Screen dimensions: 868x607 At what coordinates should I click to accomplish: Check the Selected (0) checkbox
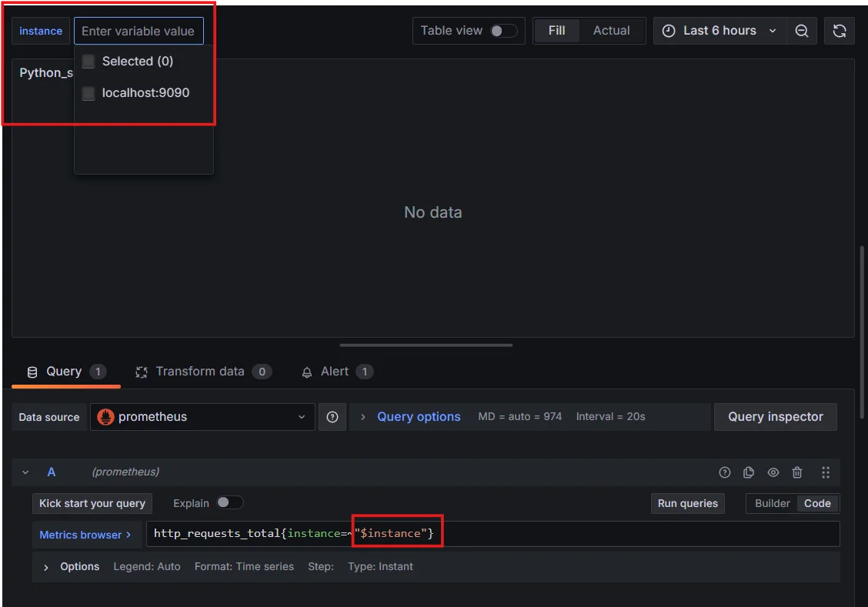click(x=88, y=61)
